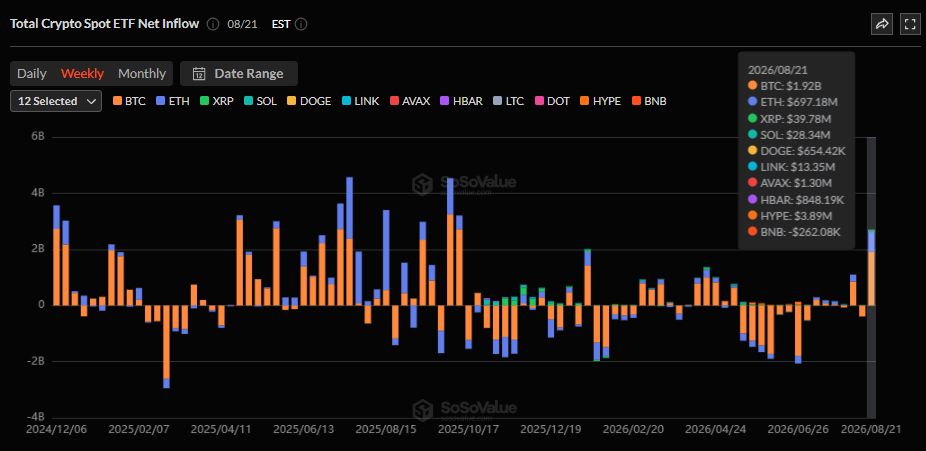Click the 2026/02/20 x-axis date label
The width and height of the screenshot is (926, 451).
pyautogui.click(x=632, y=429)
